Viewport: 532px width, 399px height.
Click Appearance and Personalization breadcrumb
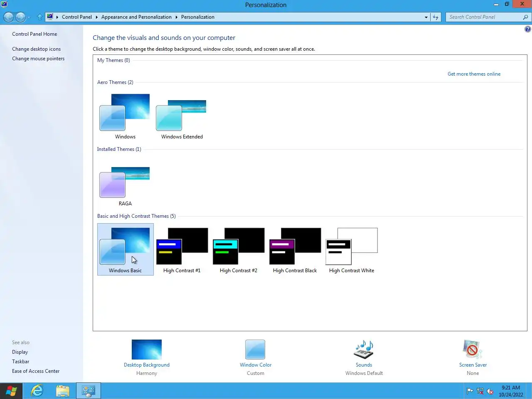click(136, 17)
